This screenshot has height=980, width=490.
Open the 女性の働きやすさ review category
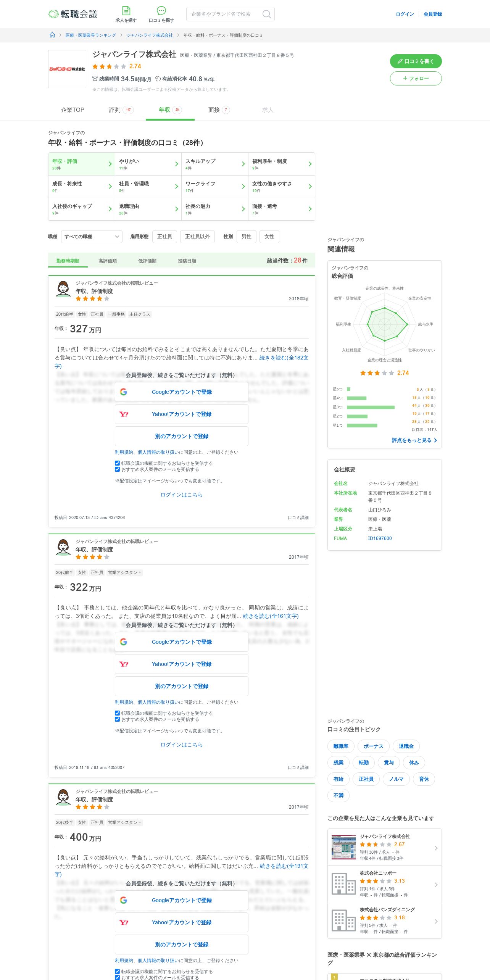pyautogui.click(x=282, y=187)
